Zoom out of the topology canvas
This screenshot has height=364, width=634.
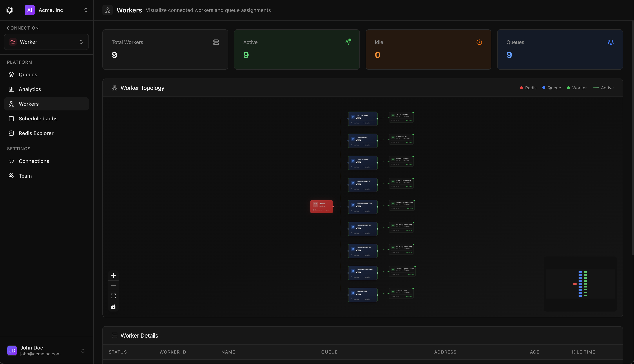point(113,286)
